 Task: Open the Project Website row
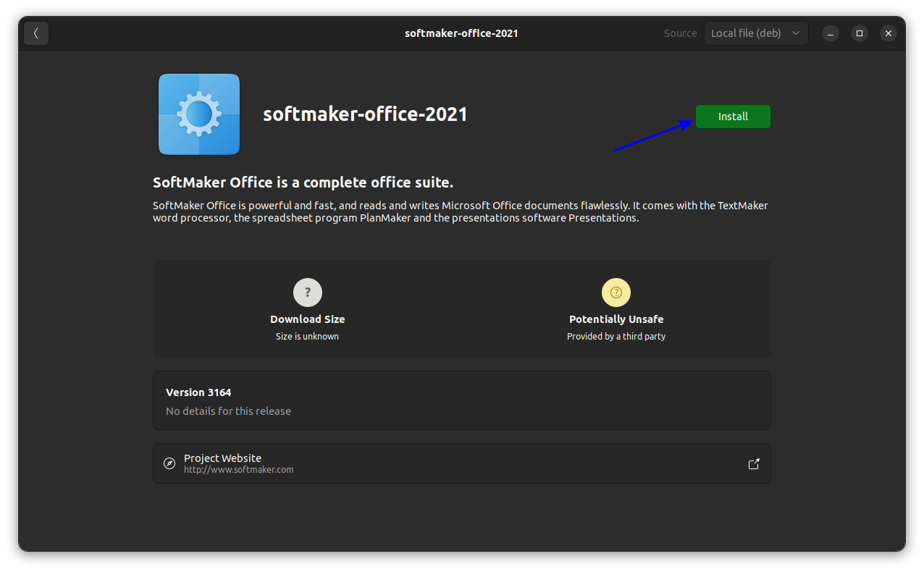point(462,463)
